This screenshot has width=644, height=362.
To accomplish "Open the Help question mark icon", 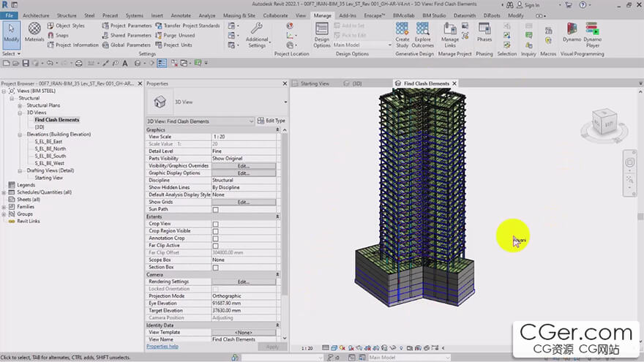I will click(x=583, y=5).
